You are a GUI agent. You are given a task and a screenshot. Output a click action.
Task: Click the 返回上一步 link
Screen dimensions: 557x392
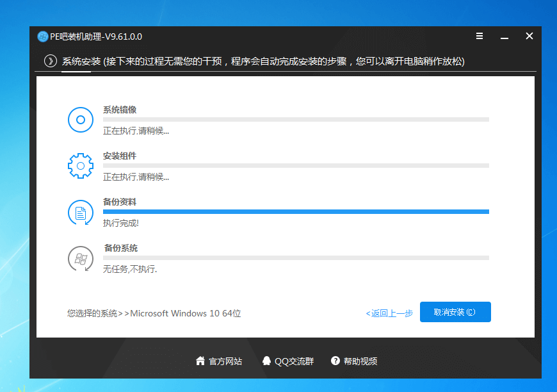[389, 313]
